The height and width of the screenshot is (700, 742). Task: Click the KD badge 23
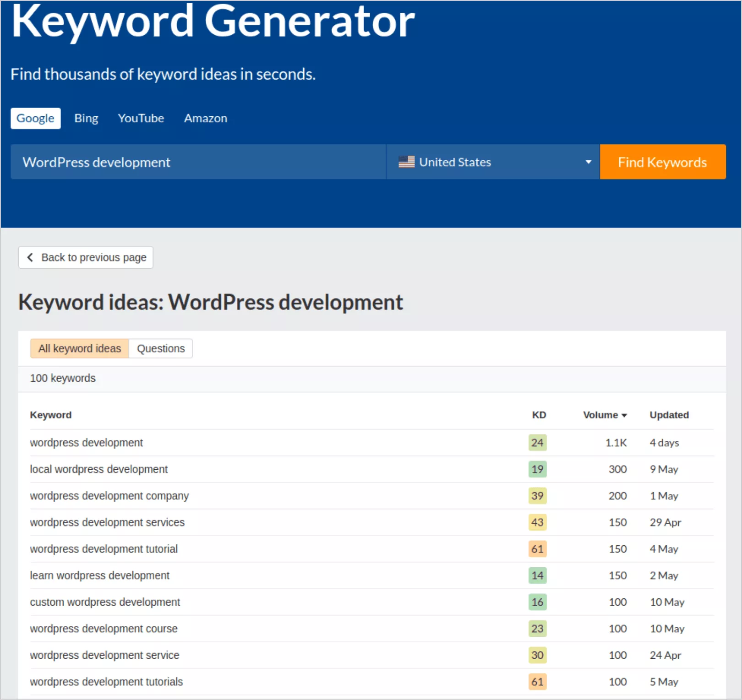click(x=537, y=629)
